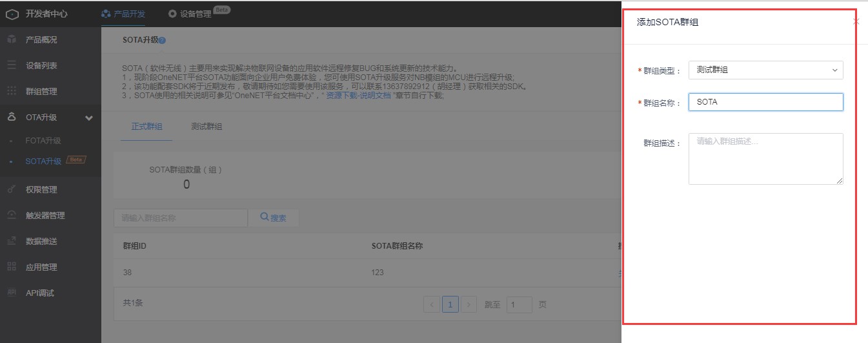This screenshot has height=343, width=868.
Task: Open 群组类型 dropdown showing 测试群组
Action: [766, 70]
